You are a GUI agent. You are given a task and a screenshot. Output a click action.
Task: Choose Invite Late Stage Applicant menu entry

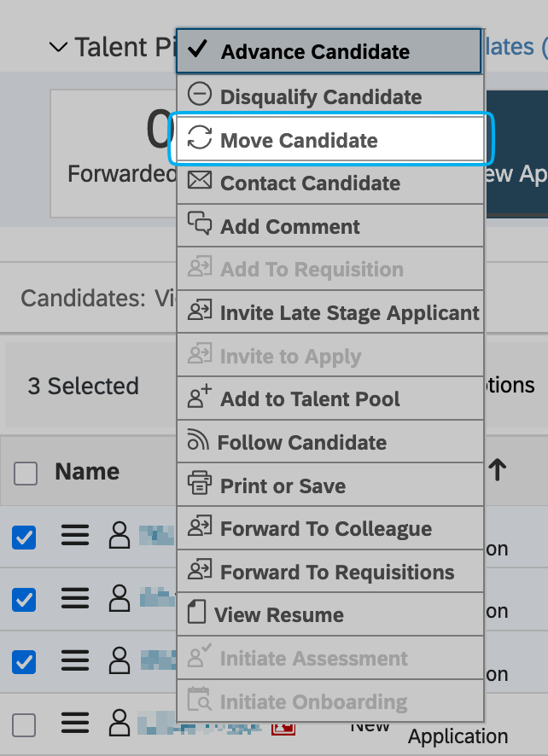tap(349, 312)
